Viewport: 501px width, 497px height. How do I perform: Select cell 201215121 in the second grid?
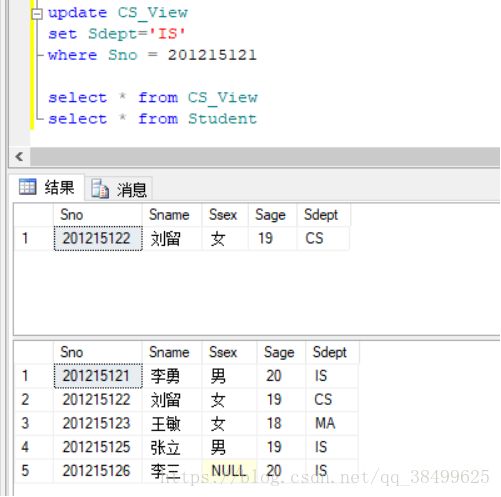[98, 376]
